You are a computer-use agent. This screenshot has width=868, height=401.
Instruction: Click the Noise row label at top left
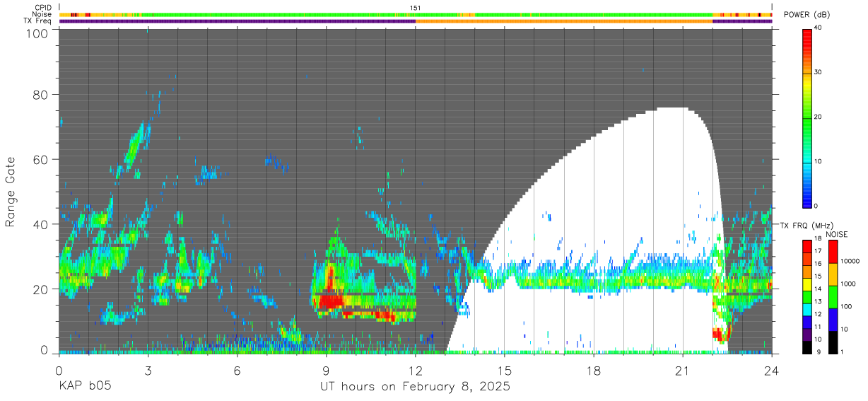click(42, 14)
